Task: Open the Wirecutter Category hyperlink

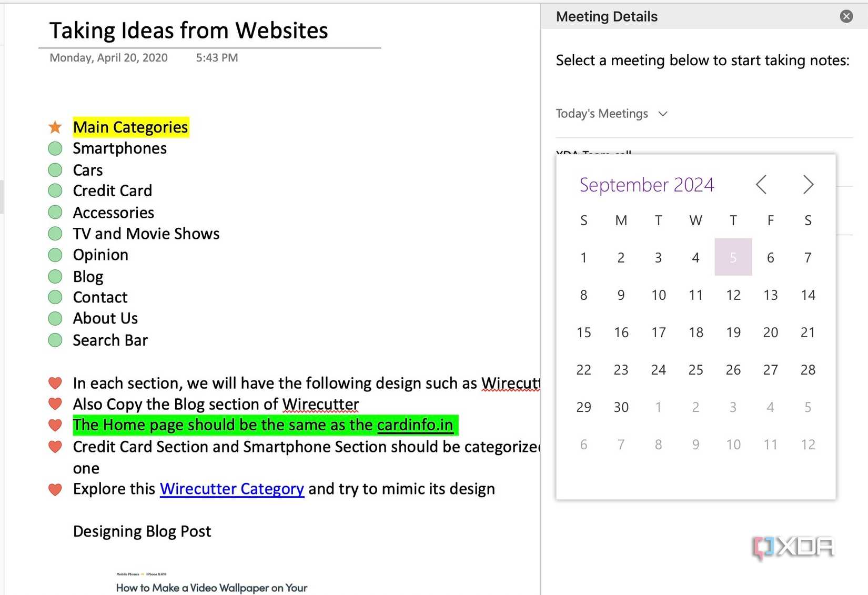Action: tap(231, 489)
